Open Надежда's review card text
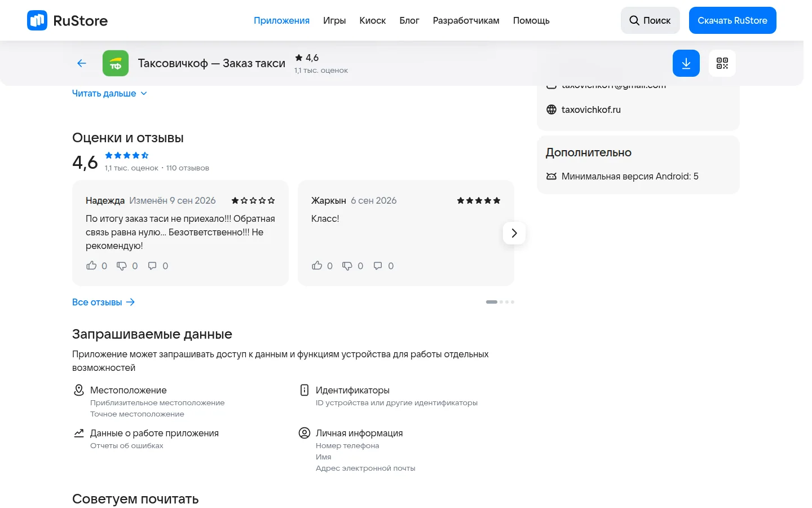 coord(180,232)
